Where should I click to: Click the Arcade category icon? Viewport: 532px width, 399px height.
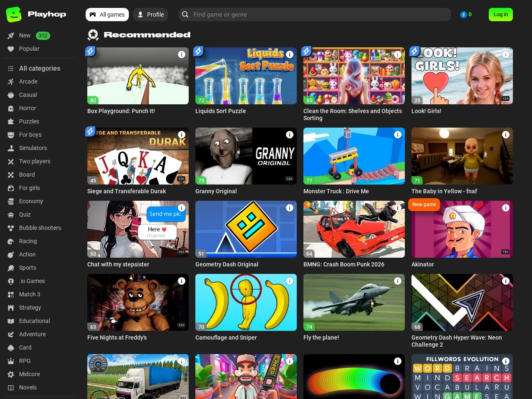11,82
